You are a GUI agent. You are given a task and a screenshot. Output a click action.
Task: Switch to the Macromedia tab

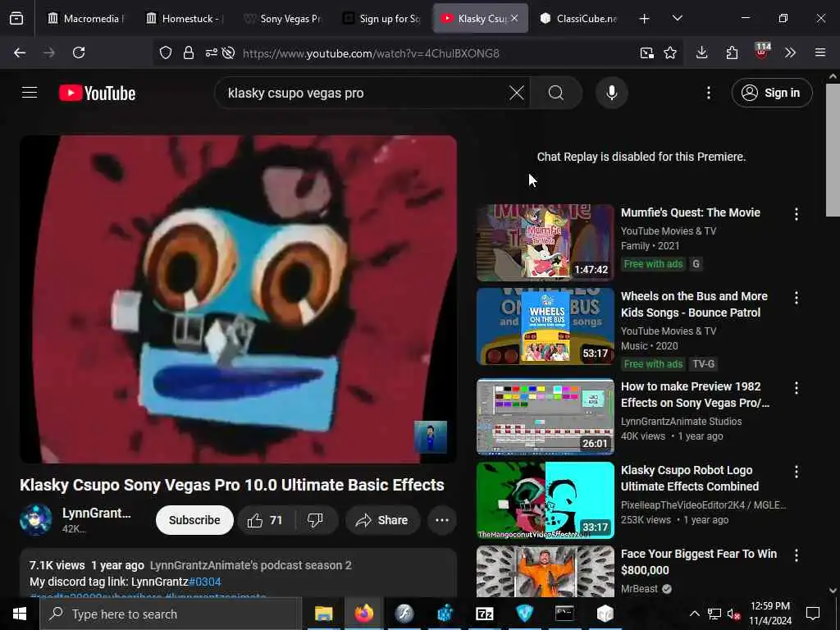[84, 19]
